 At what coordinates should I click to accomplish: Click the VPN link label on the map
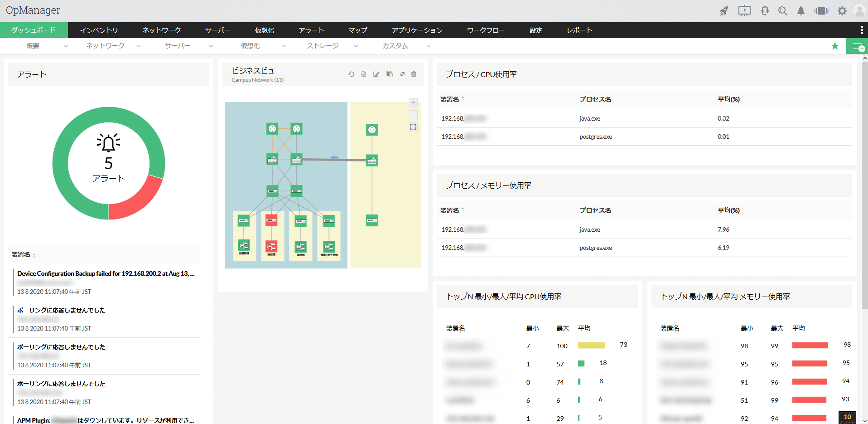pos(334,158)
